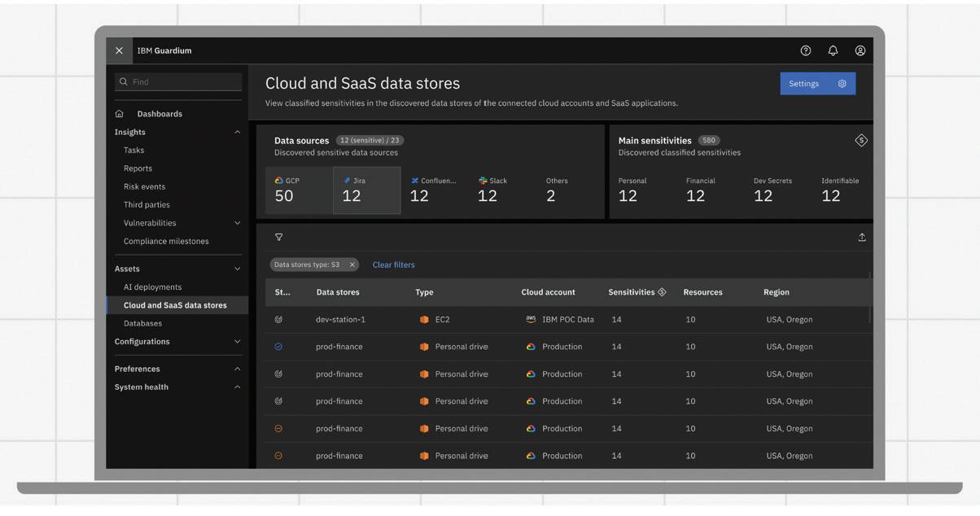Open AI deployments under Assets
The height and width of the screenshot is (516, 980).
coord(152,287)
